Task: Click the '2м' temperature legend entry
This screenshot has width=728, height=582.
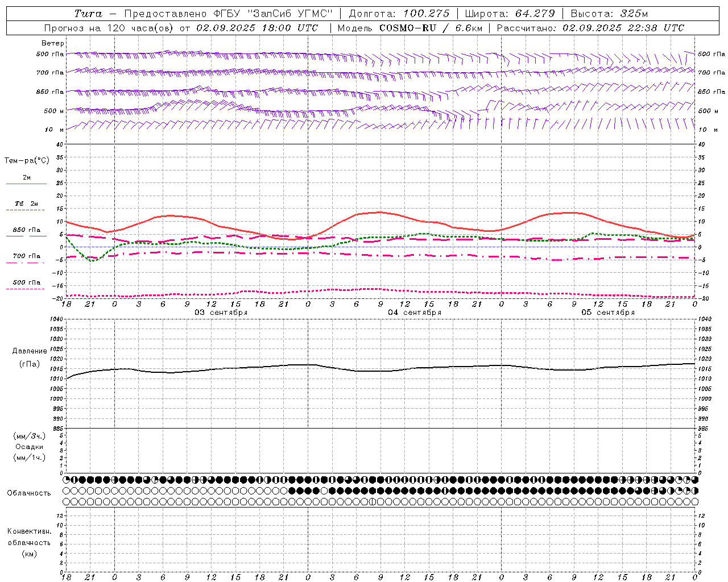Action: (x=27, y=177)
